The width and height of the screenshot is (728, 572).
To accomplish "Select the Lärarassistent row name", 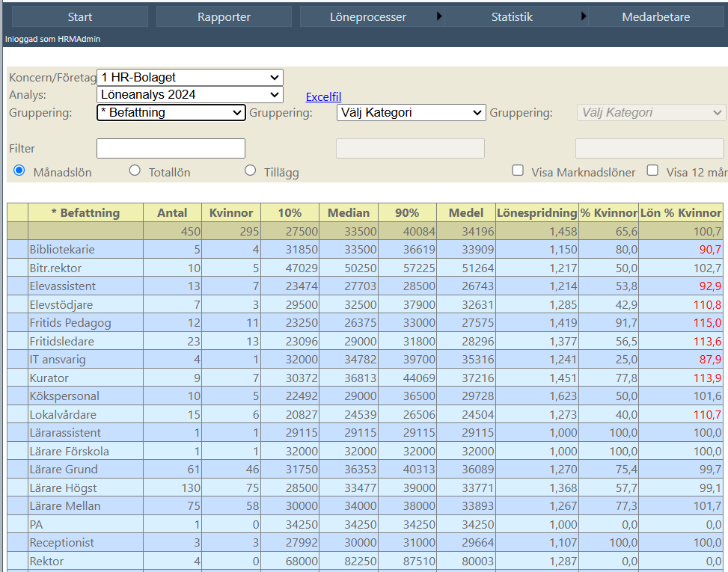I will 65,433.
